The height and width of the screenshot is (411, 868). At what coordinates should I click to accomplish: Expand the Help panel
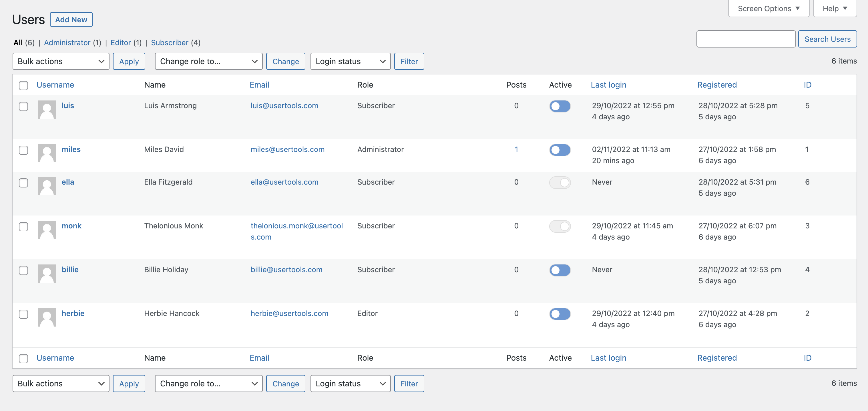(835, 8)
